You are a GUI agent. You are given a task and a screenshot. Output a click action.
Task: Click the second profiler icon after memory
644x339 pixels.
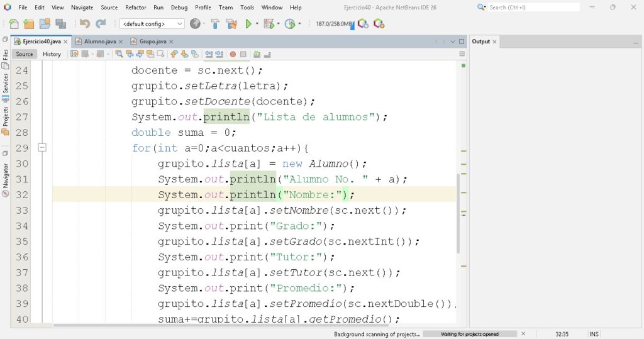tap(379, 24)
